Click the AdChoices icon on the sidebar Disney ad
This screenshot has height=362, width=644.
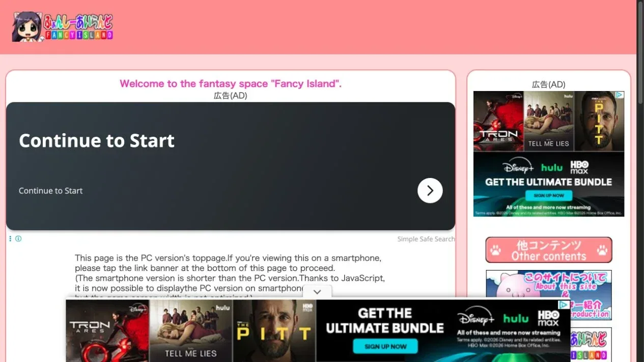pyautogui.click(x=620, y=95)
